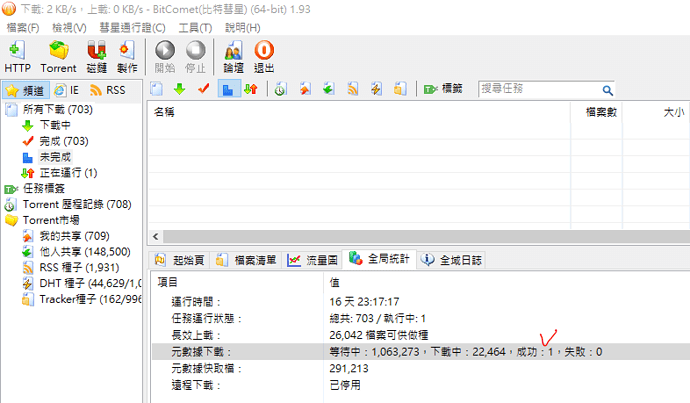
Task: Click the Item (項目) column header
Action: pyautogui.click(x=238, y=282)
